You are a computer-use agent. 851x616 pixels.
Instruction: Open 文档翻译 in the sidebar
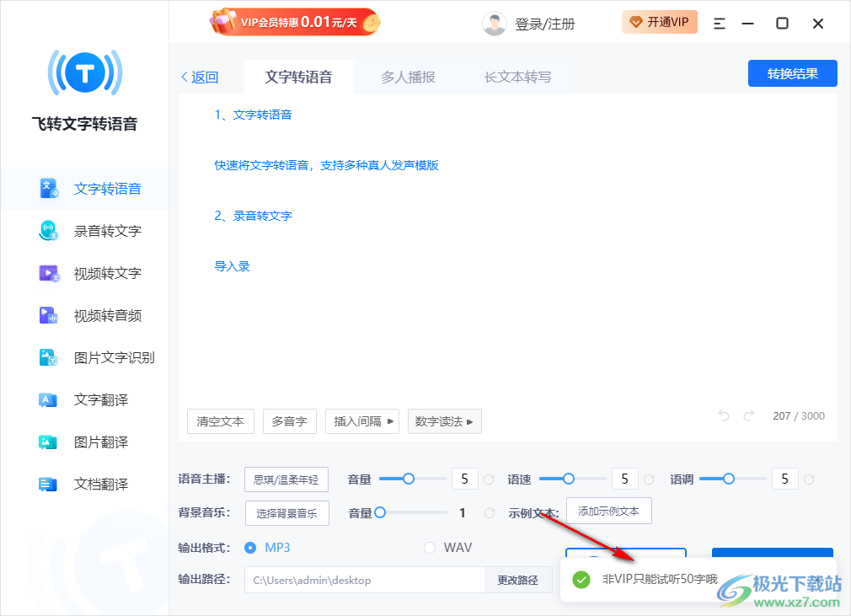(x=84, y=484)
